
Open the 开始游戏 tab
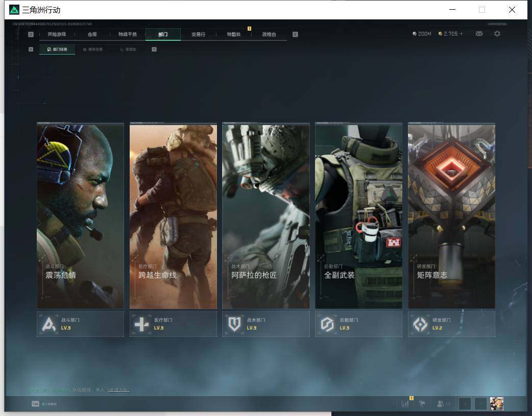(57, 34)
